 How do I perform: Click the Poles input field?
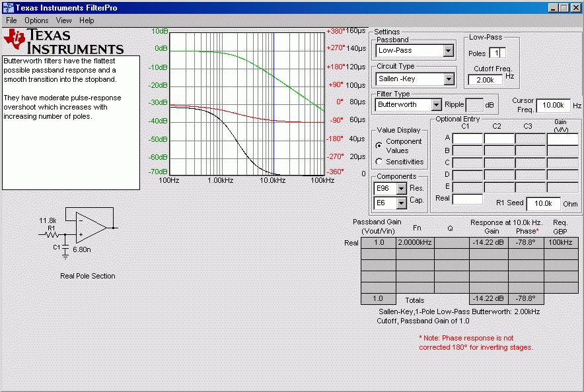tap(497, 53)
